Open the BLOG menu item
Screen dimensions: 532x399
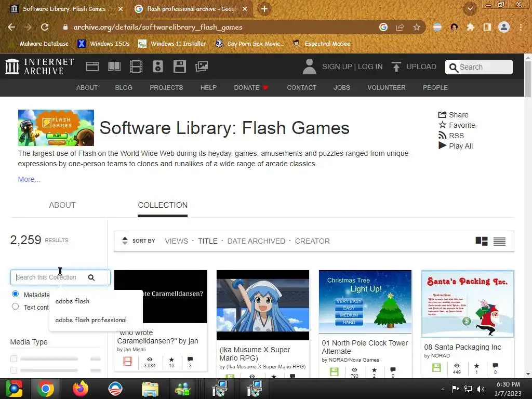coord(124,87)
